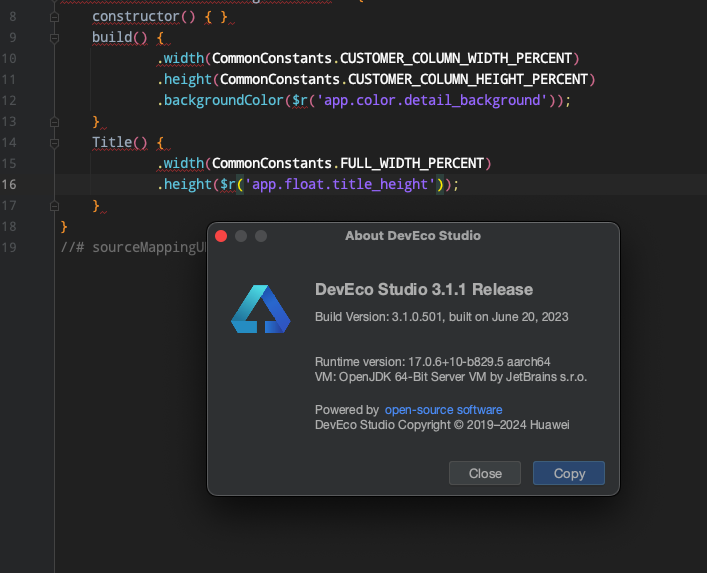Screen dimensions: 707x573
Task: Collapse the constructor() fold marker on line 8
Action: point(54,17)
